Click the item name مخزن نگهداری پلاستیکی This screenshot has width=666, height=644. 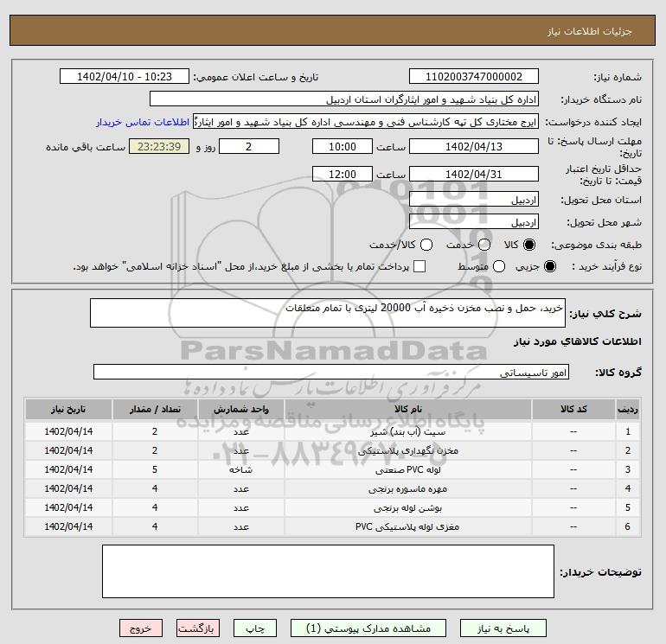(x=407, y=451)
